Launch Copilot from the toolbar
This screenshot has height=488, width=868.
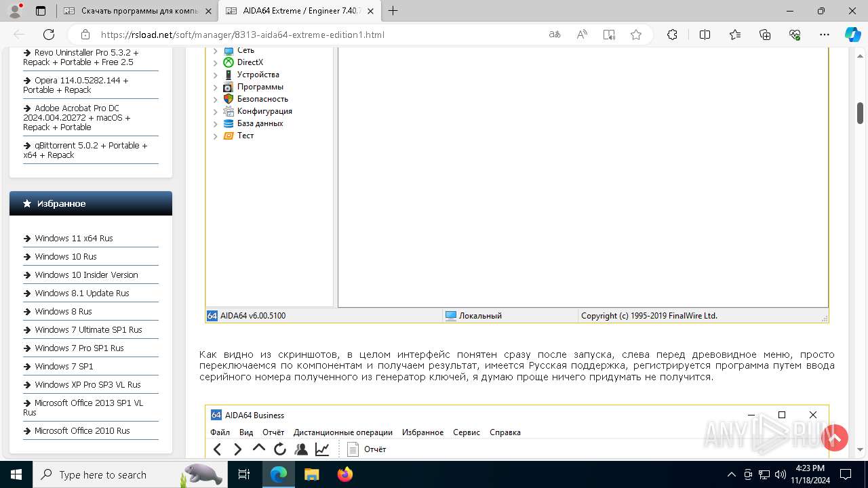point(852,35)
